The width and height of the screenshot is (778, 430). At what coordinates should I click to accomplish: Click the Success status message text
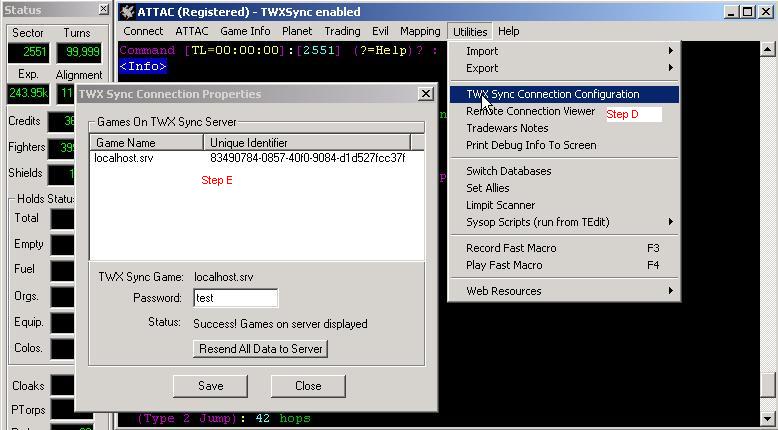click(280, 324)
